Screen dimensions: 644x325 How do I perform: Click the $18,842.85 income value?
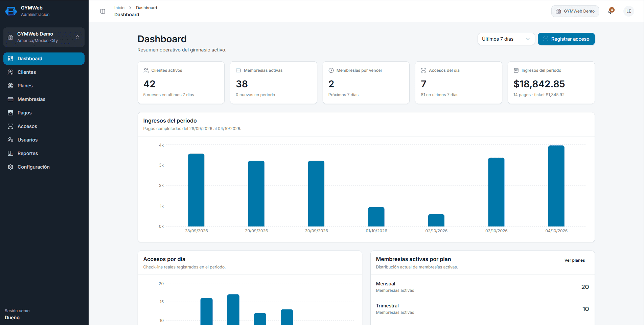pos(539,84)
